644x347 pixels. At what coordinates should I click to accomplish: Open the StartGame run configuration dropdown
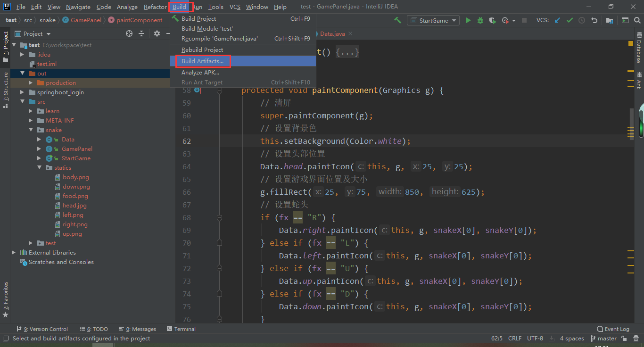click(433, 20)
